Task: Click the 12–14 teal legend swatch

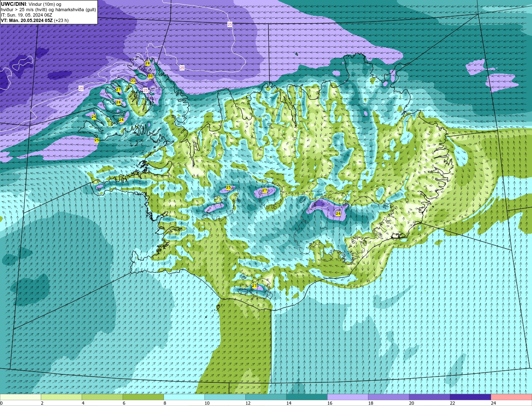Action: coord(266,397)
